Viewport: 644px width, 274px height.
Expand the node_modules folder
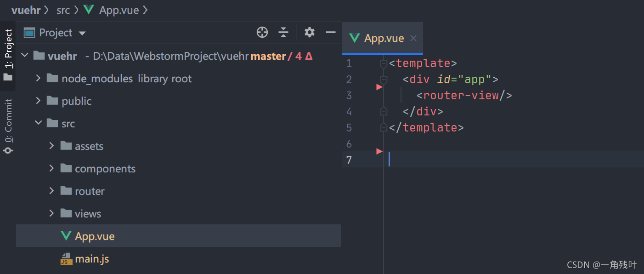coord(38,79)
